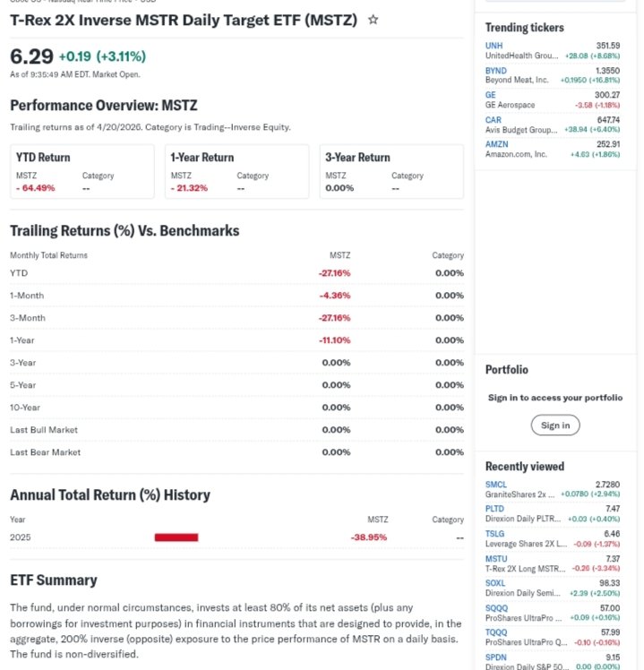644x670 pixels.
Task: Go to the AMZN ticker page
Action: pyautogui.click(x=497, y=143)
